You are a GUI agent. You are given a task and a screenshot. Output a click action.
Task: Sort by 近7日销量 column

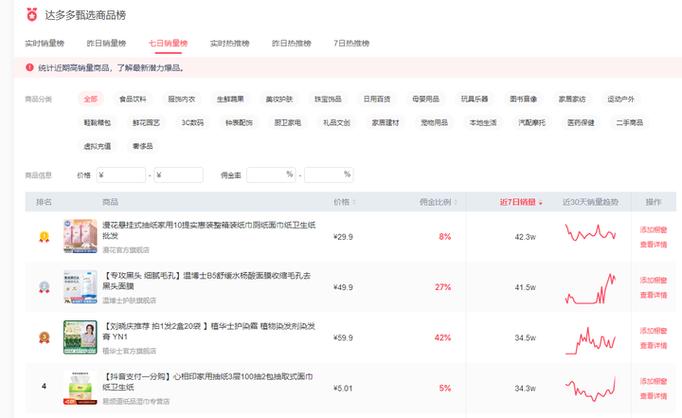521,202
